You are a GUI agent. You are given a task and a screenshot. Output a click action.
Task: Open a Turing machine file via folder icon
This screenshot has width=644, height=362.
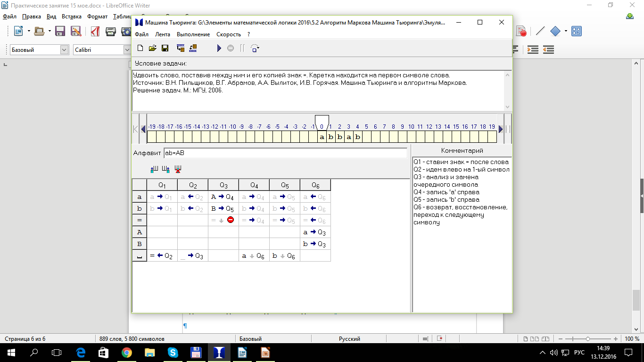pos(152,48)
